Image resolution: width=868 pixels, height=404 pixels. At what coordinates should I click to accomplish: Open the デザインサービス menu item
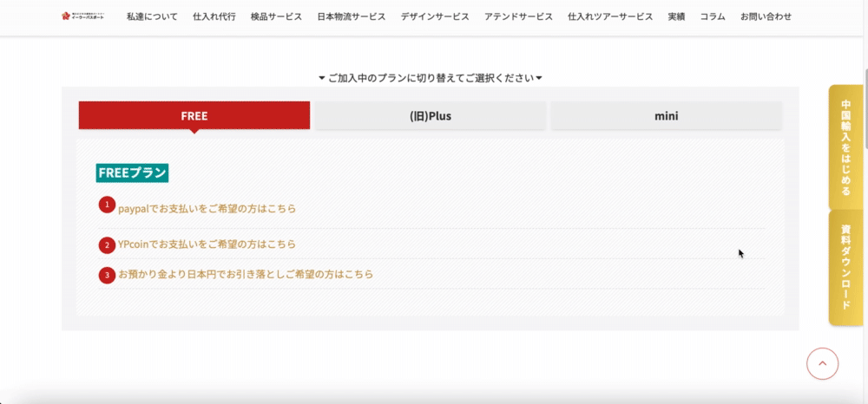(435, 16)
